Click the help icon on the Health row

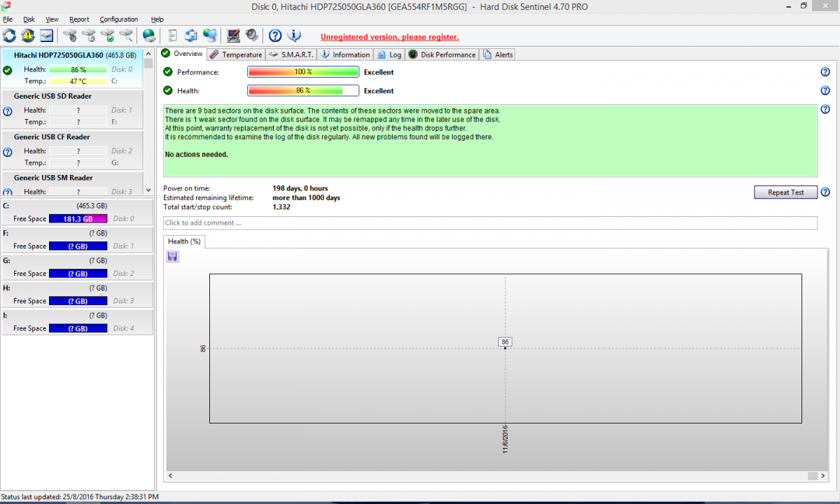[825, 90]
